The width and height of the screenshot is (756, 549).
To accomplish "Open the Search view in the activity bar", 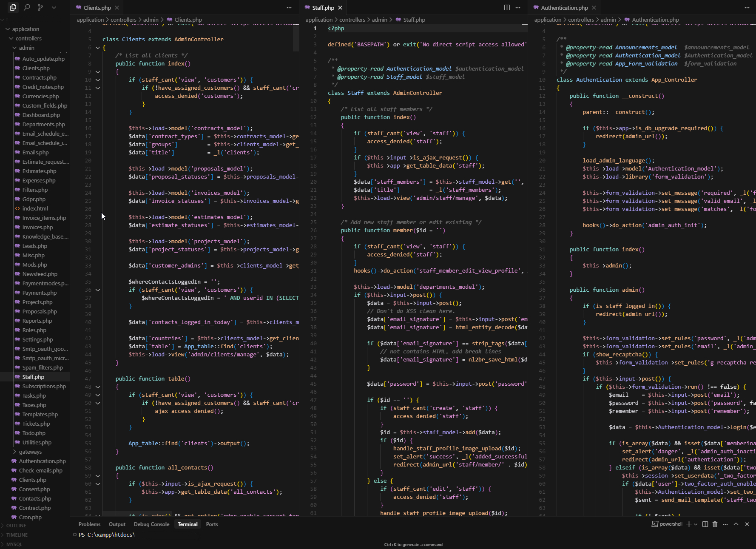I will (x=27, y=7).
